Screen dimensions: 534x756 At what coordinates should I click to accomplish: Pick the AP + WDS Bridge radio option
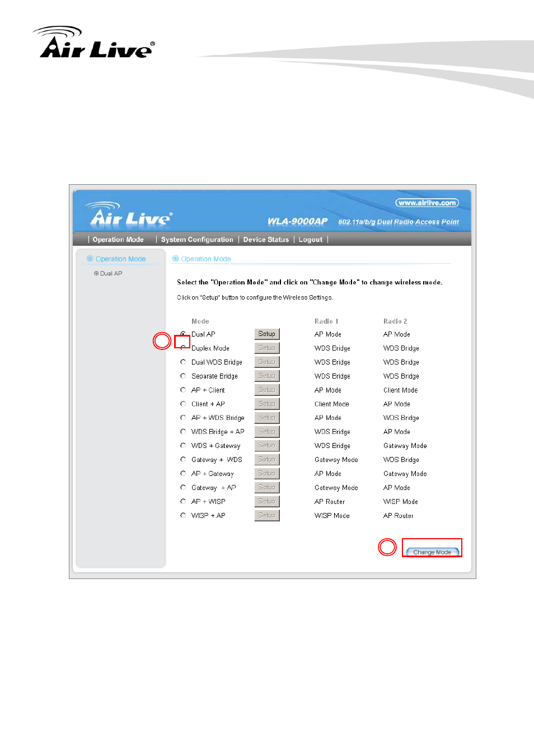[183, 418]
